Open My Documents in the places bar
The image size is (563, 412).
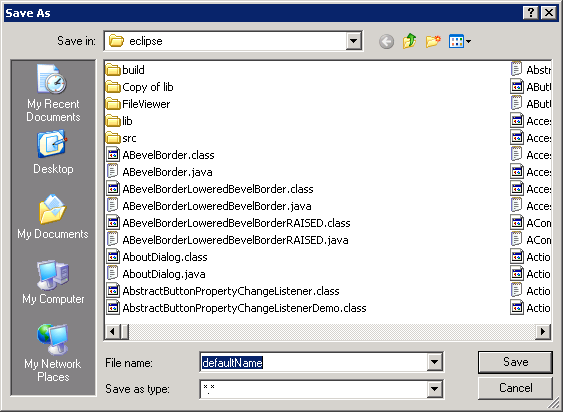pos(53,217)
